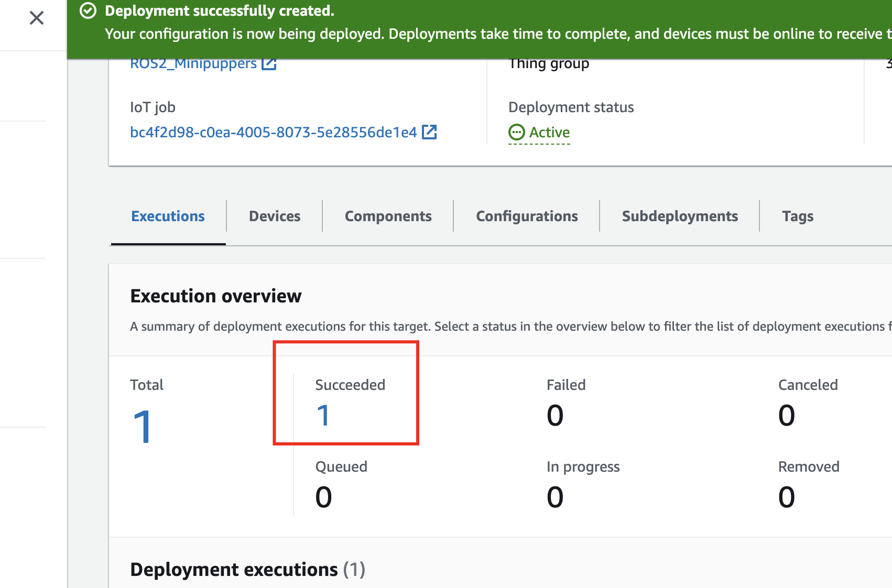Open the Components tab
Screen dimensions: 892x588
click(388, 216)
